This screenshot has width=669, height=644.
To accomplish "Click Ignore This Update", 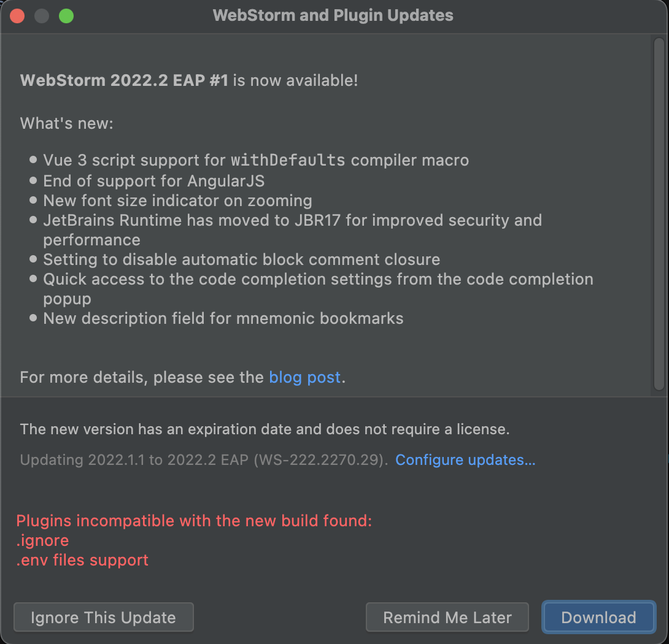I will pyautogui.click(x=103, y=617).
